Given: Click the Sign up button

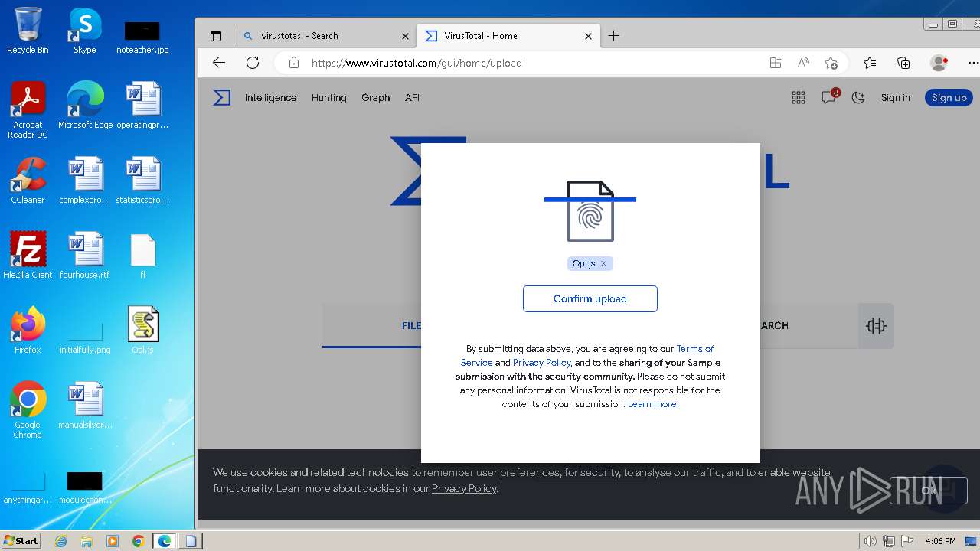Looking at the screenshot, I should point(949,97).
